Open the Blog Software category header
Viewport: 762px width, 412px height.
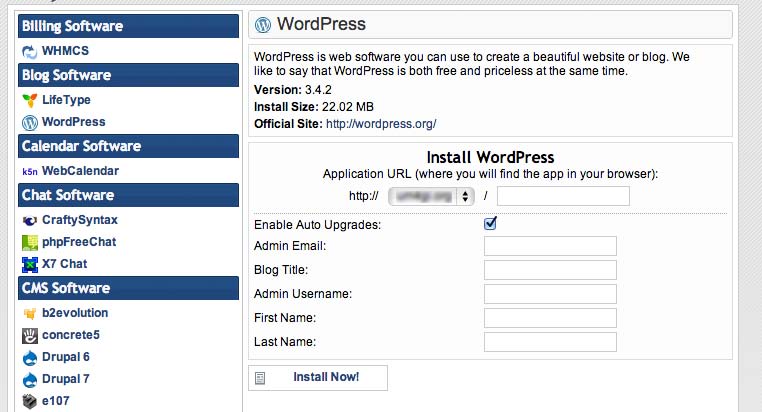click(x=128, y=75)
